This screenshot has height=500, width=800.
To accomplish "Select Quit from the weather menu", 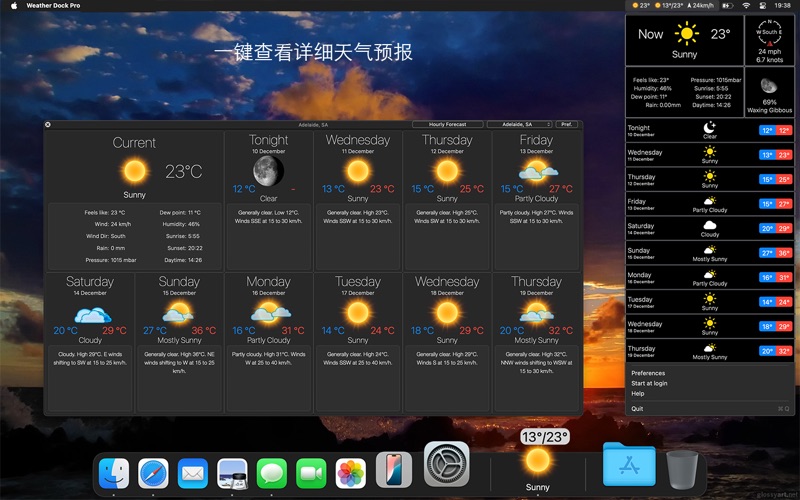I will [x=637, y=408].
